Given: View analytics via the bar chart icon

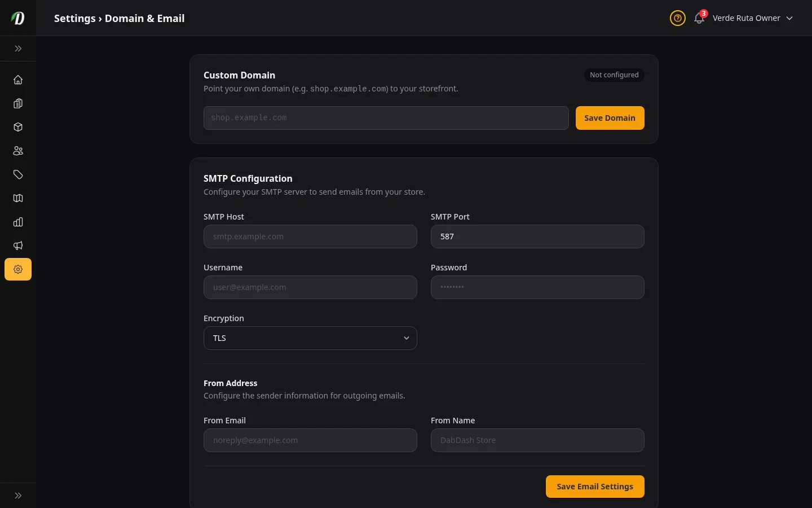Looking at the screenshot, I should click(x=18, y=222).
